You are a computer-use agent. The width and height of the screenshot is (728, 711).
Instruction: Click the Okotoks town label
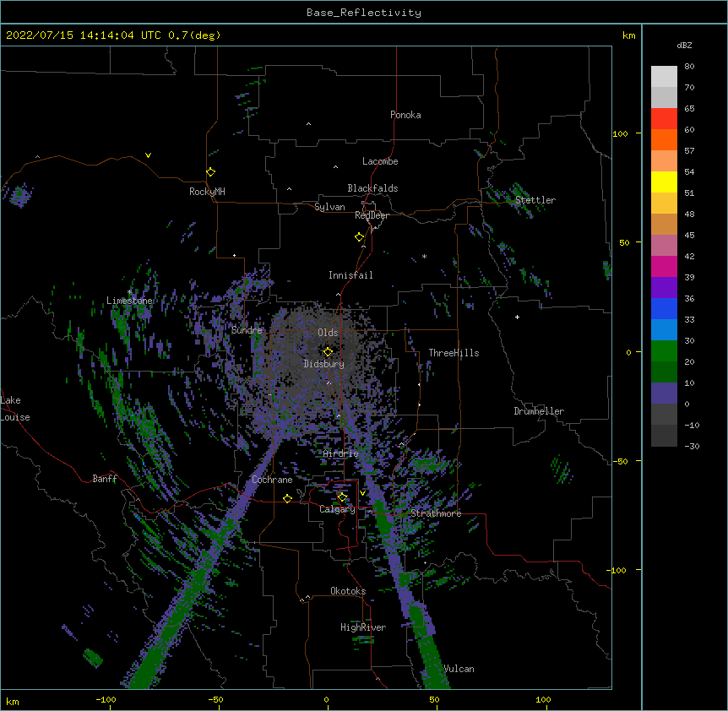[348, 591]
